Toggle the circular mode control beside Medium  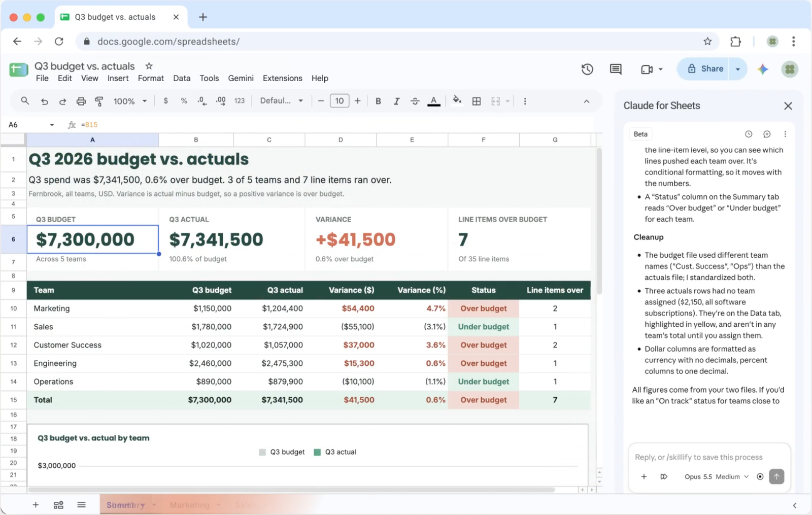[x=760, y=476]
